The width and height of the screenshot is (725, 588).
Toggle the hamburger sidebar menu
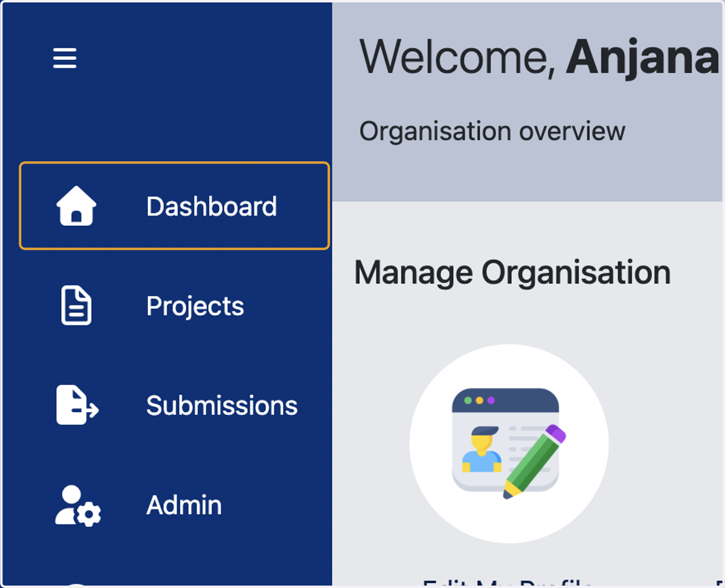pyautogui.click(x=65, y=59)
